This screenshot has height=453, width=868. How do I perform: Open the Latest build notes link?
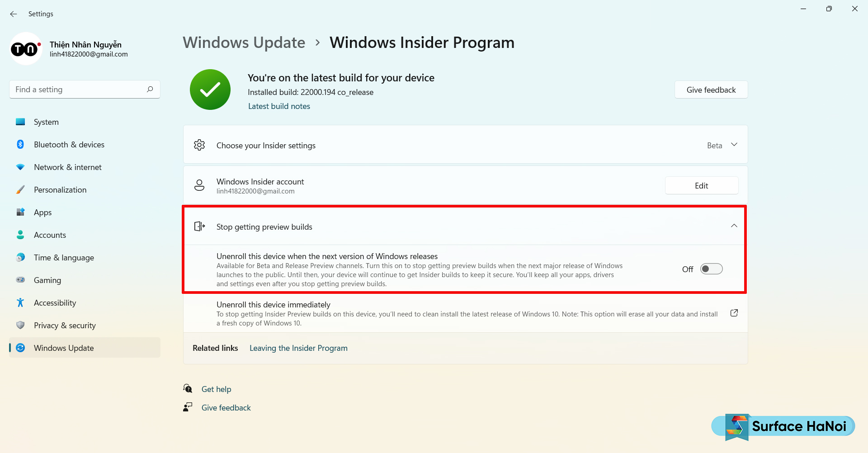279,106
